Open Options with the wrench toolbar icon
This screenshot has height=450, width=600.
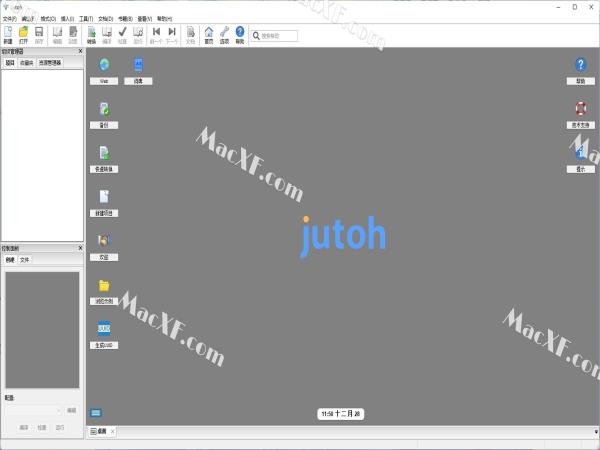coord(224,35)
